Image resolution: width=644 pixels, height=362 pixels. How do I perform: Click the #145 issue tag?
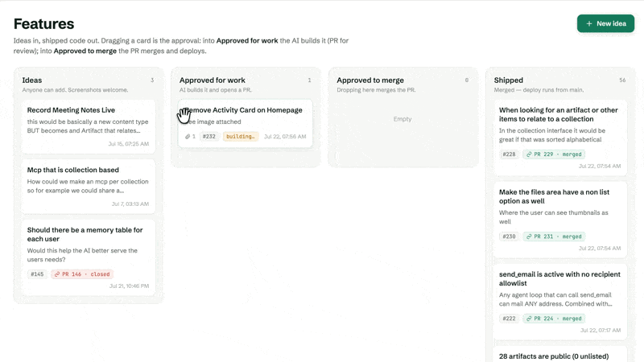click(37, 274)
